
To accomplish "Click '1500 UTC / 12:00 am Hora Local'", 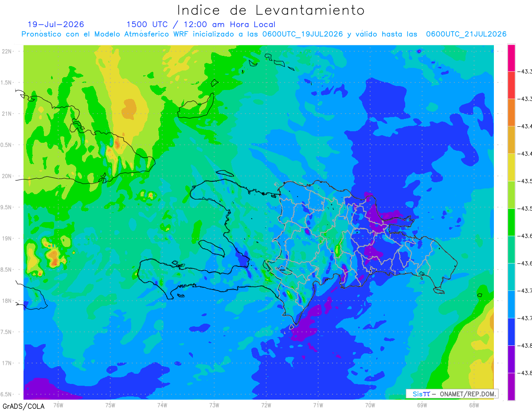I will pos(201,25).
